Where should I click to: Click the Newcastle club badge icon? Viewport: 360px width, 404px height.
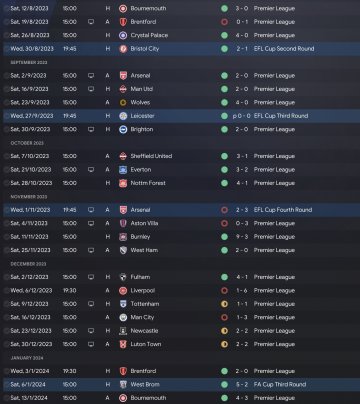point(123,331)
